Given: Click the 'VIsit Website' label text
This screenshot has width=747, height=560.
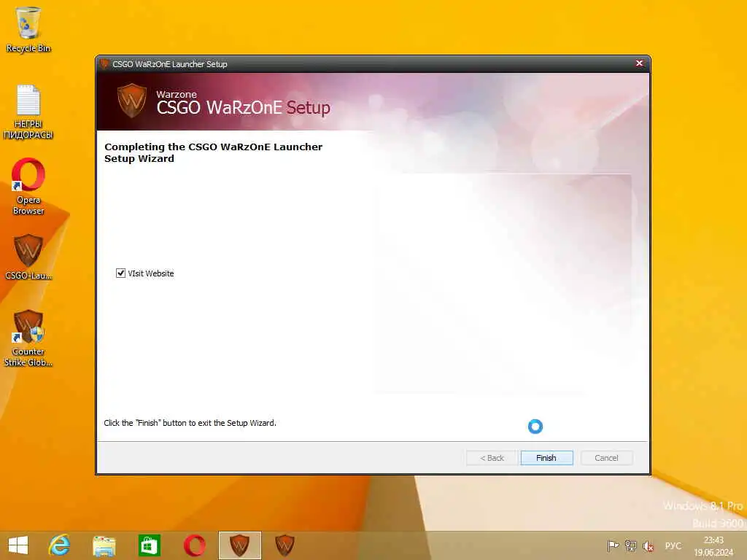Looking at the screenshot, I should tap(150, 273).
